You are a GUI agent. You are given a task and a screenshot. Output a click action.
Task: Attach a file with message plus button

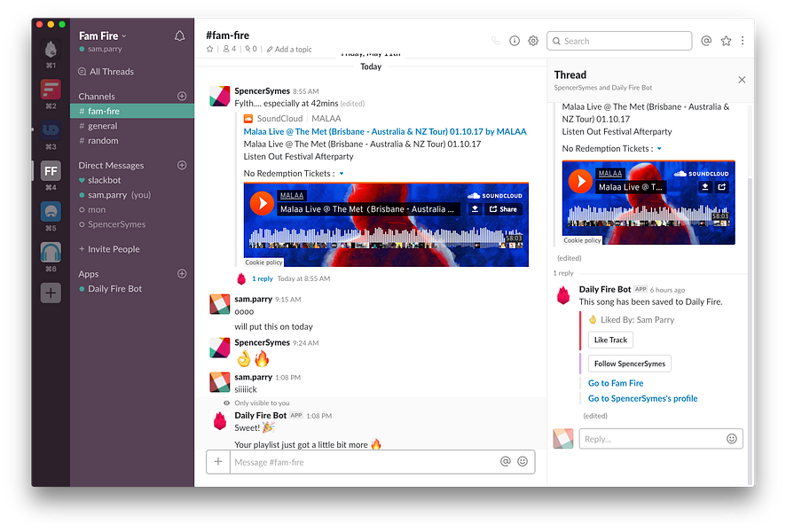[x=218, y=461]
